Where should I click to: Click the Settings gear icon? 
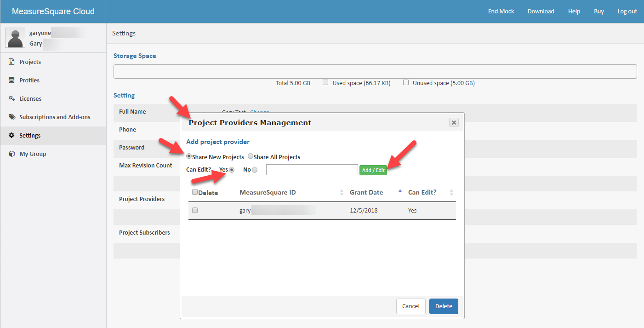[x=11, y=136]
